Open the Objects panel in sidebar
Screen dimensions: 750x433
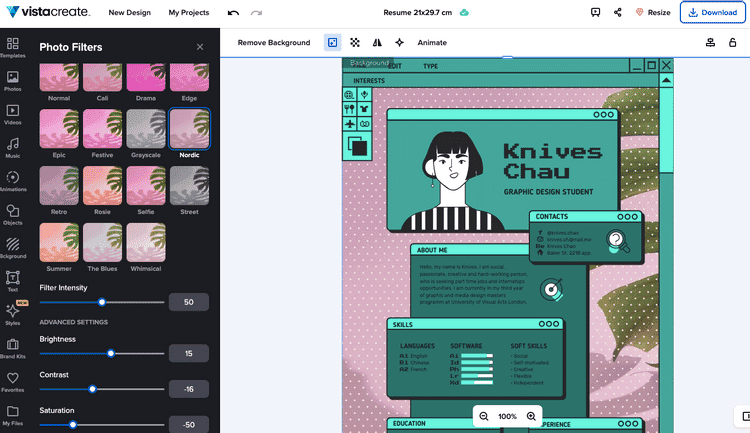[13, 215]
